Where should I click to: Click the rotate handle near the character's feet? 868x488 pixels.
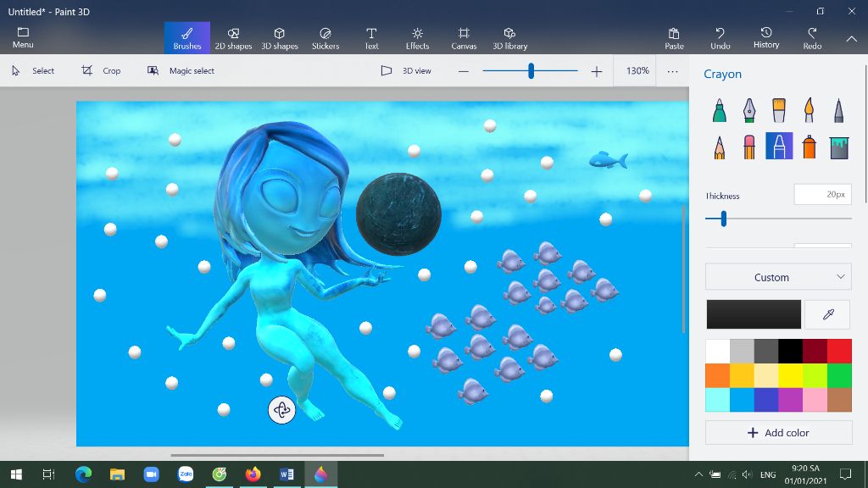pos(281,410)
